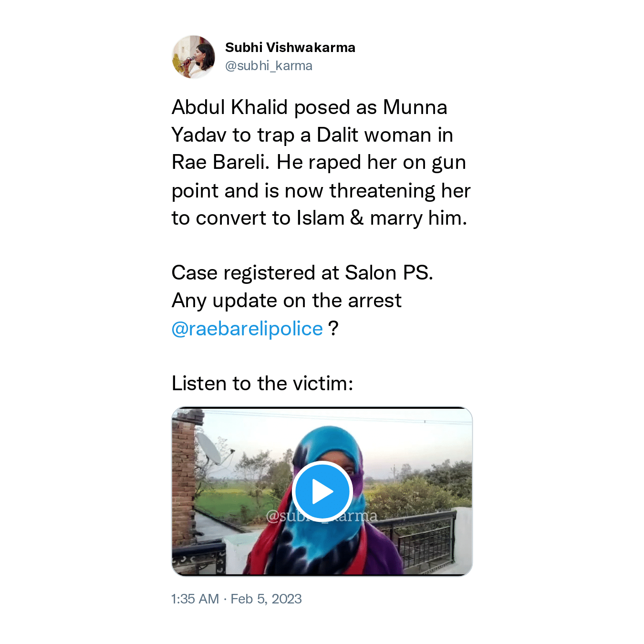Screen dimensions: 644x644
Task: Click the Feb 5, 2023 date
Action: (266, 599)
